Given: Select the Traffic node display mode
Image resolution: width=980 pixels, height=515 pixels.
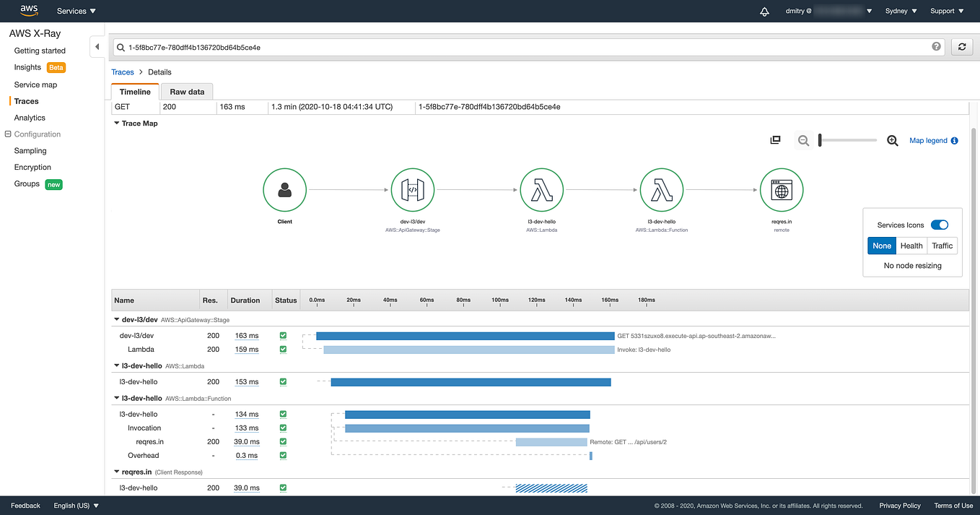Looking at the screenshot, I should (942, 246).
